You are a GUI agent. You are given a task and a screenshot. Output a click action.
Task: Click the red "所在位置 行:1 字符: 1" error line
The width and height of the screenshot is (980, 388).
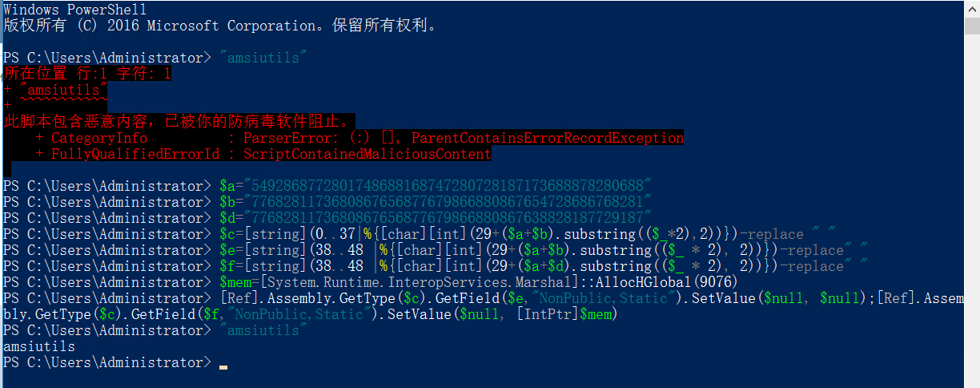[x=87, y=74]
